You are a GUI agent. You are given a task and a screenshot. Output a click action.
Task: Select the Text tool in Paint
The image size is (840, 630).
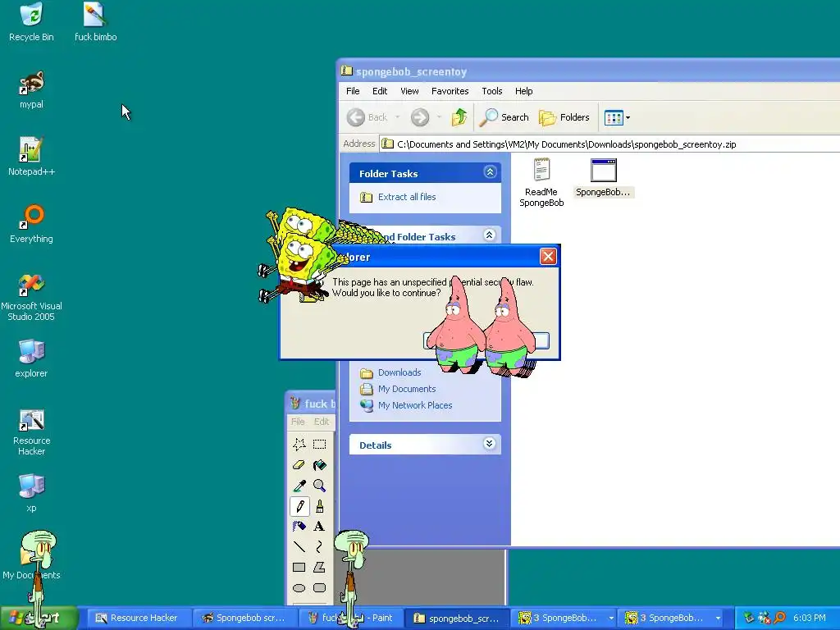click(319, 526)
